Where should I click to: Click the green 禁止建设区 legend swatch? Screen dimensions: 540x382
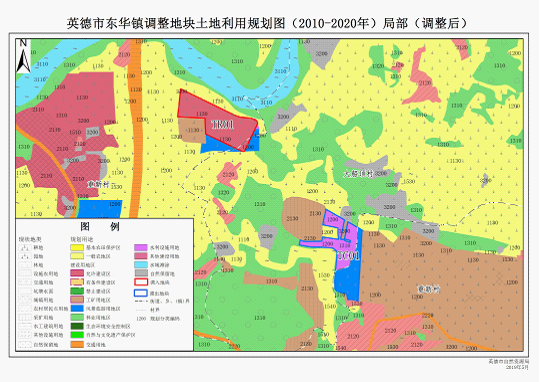[77, 291]
